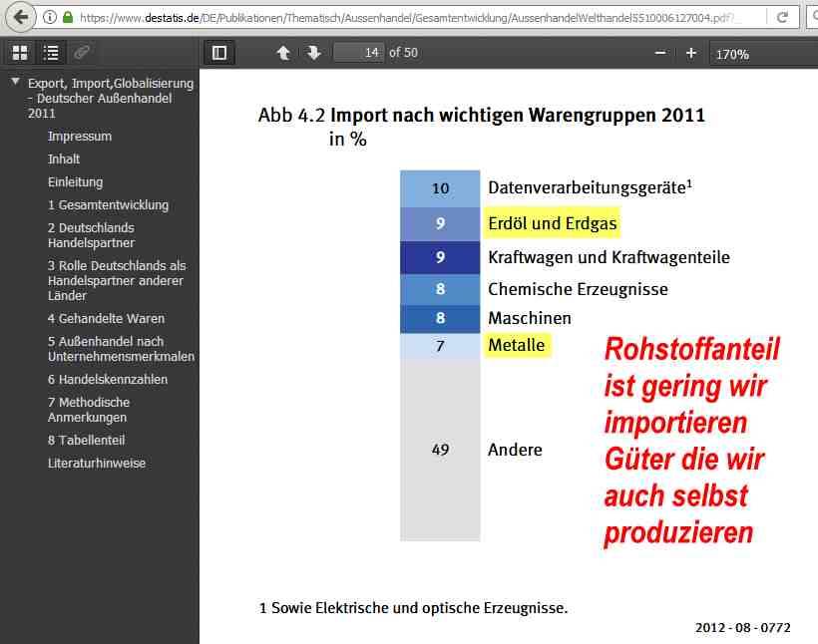Zoom out with minus button
Viewport: 818px width, 644px height.
coord(660,53)
